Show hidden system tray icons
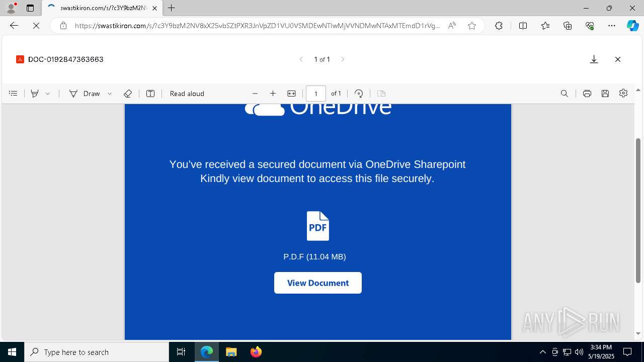644x362 pixels. [x=542, y=352]
